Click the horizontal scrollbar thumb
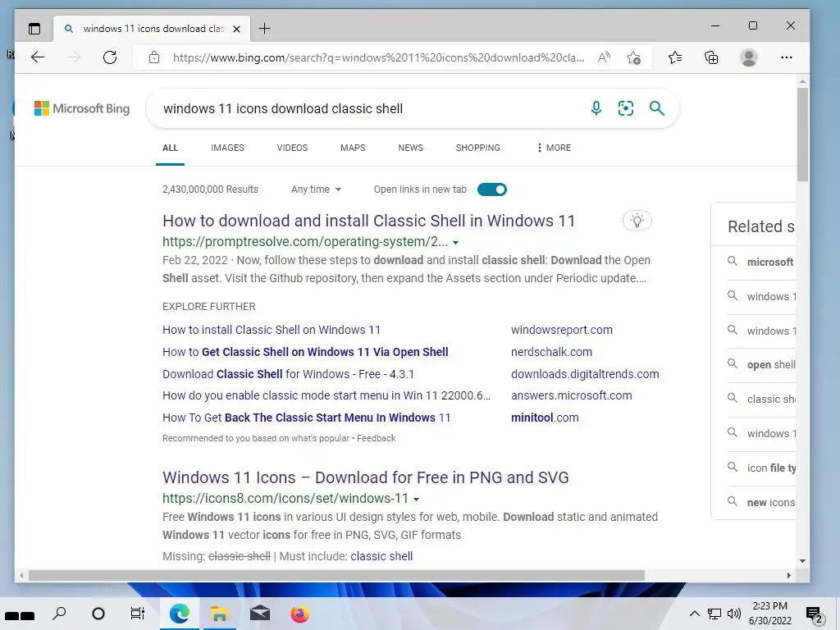This screenshot has height=630, width=840. 336,575
